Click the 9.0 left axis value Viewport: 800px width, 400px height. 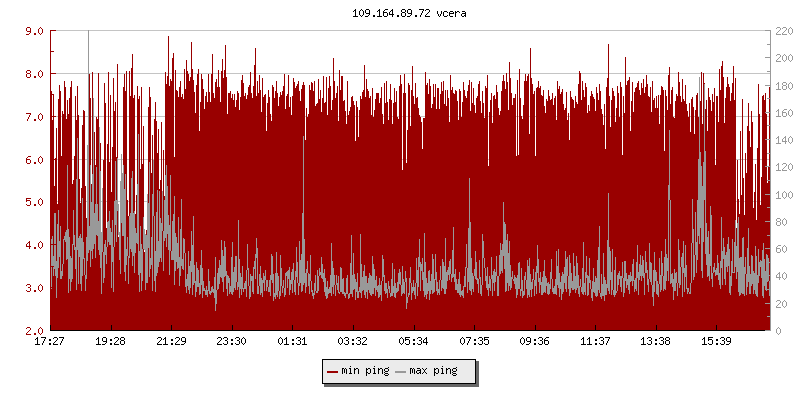coord(34,31)
